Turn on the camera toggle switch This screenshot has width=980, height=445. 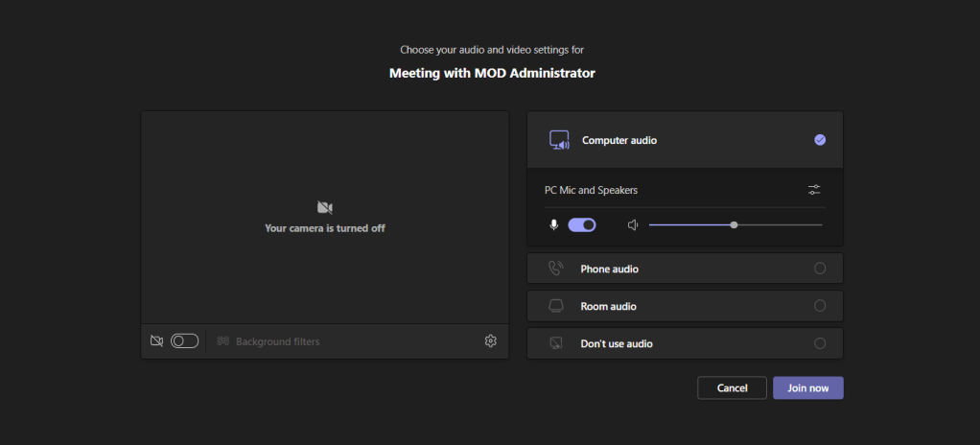[x=184, y=340]
